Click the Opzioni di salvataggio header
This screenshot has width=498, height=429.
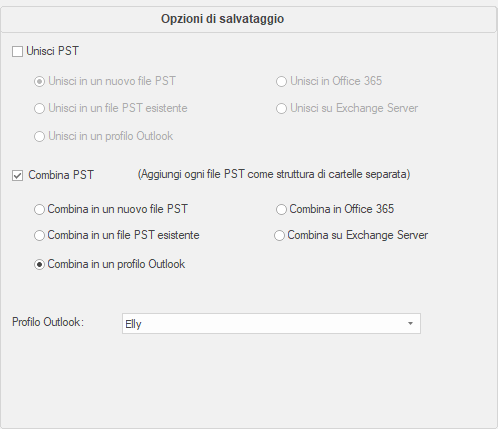[x=222, y=19]
